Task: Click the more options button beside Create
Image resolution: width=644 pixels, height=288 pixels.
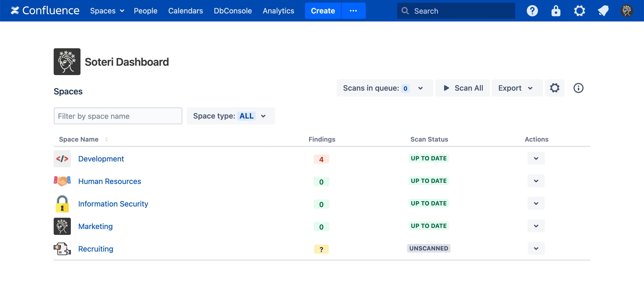Action: coord(353,11)
